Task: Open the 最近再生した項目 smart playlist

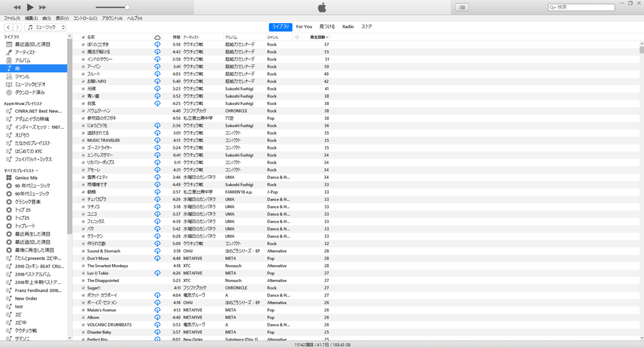Action: click(33, 234)
